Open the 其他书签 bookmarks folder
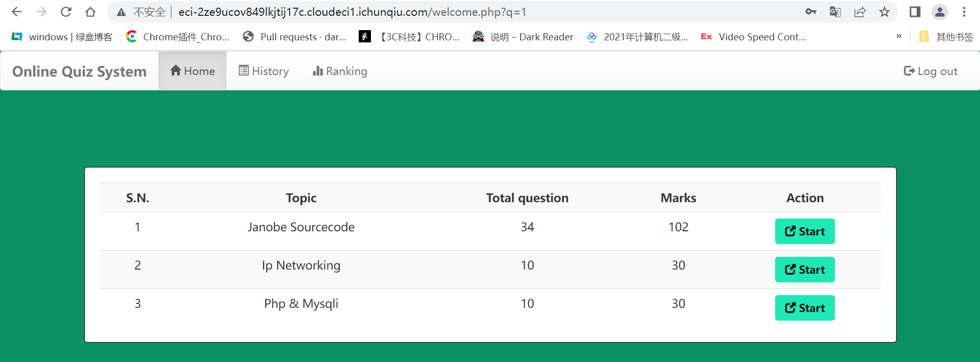This screenshot has width=980, height=362. [946, 37]
